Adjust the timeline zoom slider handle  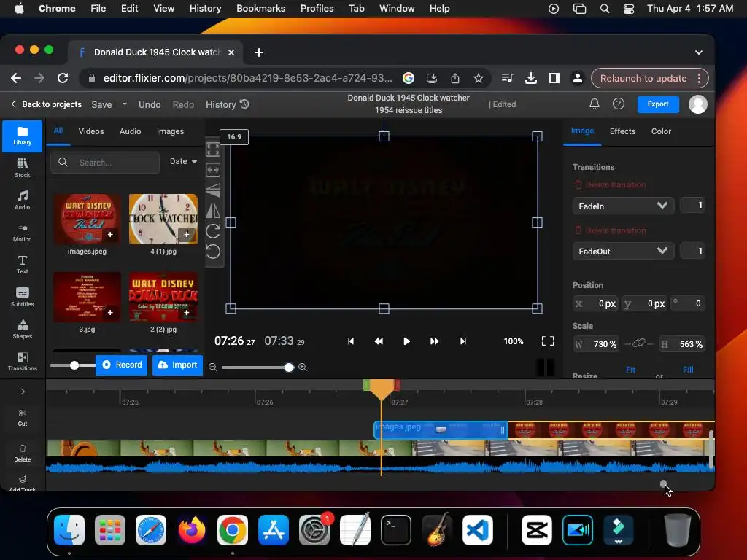tap(289, 367)
